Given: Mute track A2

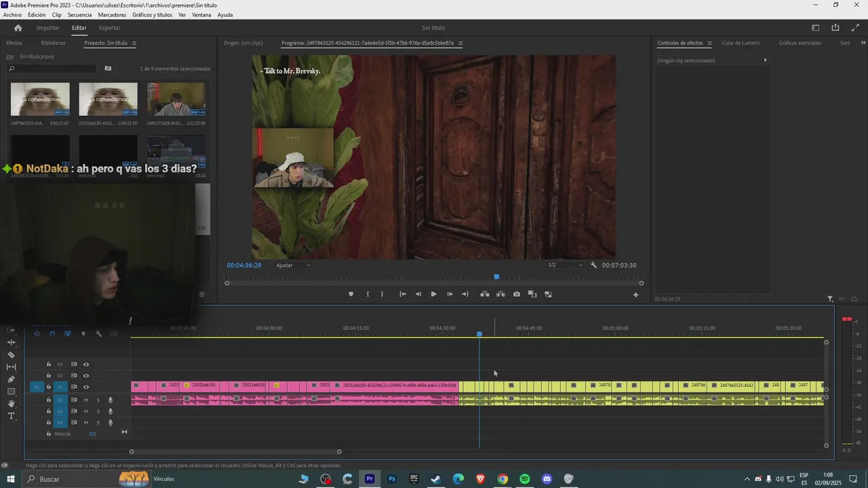Looking at the screenshot, I should (86, 411).
